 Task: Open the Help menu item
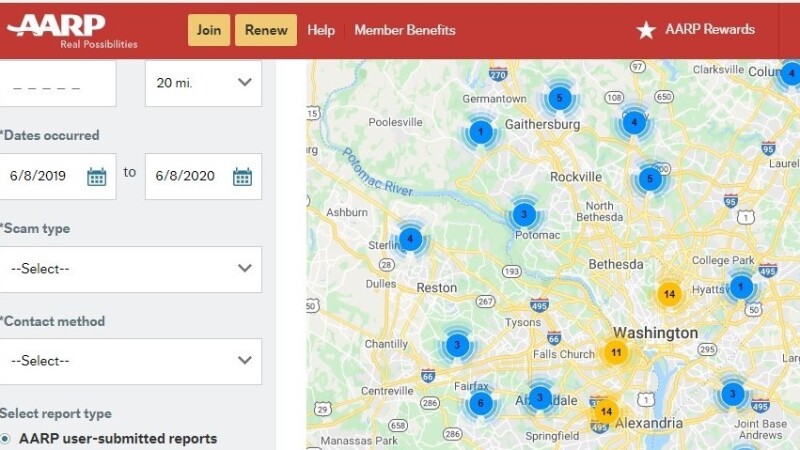tap(321, 30)
